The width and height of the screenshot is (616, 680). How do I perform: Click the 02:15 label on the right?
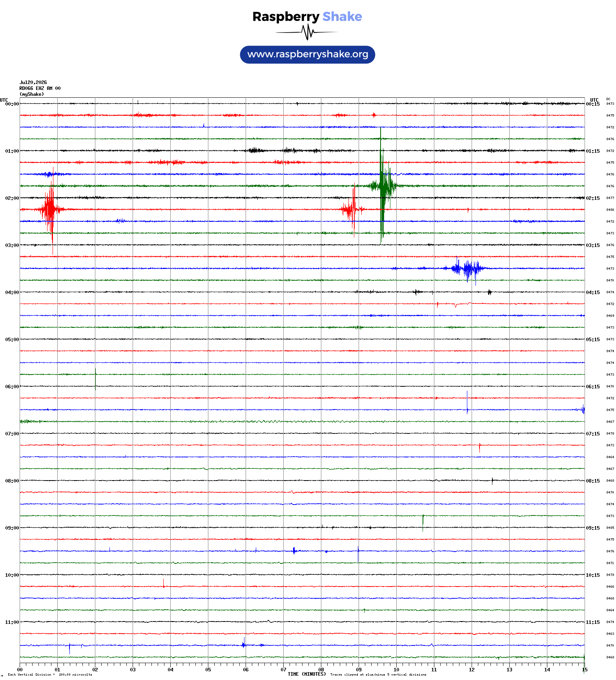click(593, 198)
